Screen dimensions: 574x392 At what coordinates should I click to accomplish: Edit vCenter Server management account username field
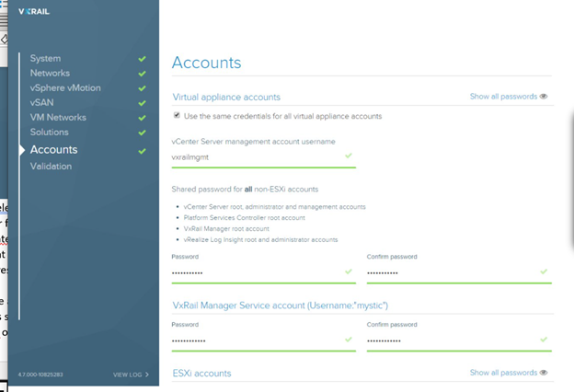pyautogui.click(x=264, y=157)
